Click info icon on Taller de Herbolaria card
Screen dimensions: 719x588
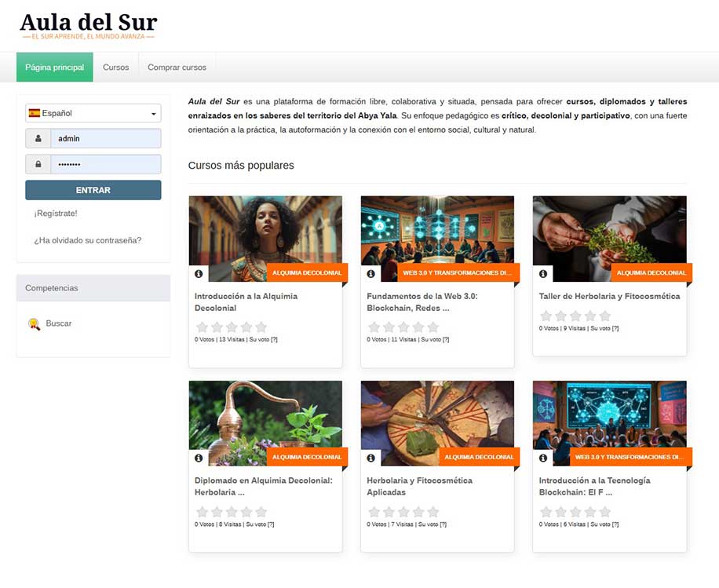(543, 273)
